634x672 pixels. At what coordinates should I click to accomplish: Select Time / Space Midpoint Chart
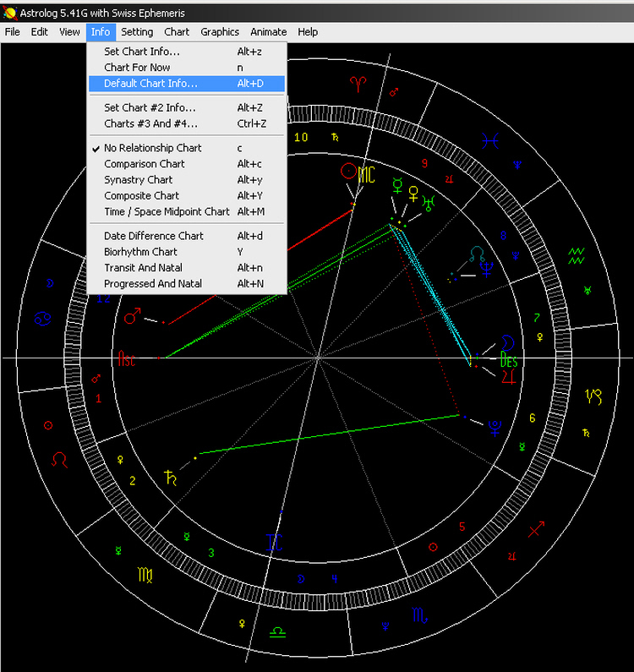[187, 211]
